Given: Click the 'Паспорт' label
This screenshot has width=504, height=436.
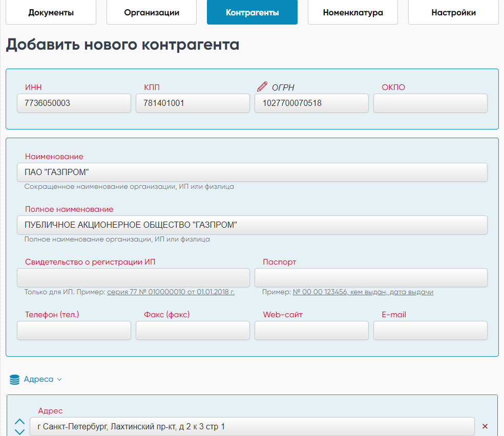Looking at the screenshot, I should [x=279, y=261].
